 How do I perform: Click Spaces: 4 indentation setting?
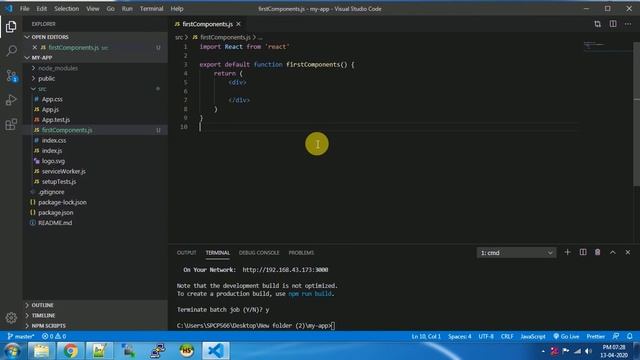460,336
